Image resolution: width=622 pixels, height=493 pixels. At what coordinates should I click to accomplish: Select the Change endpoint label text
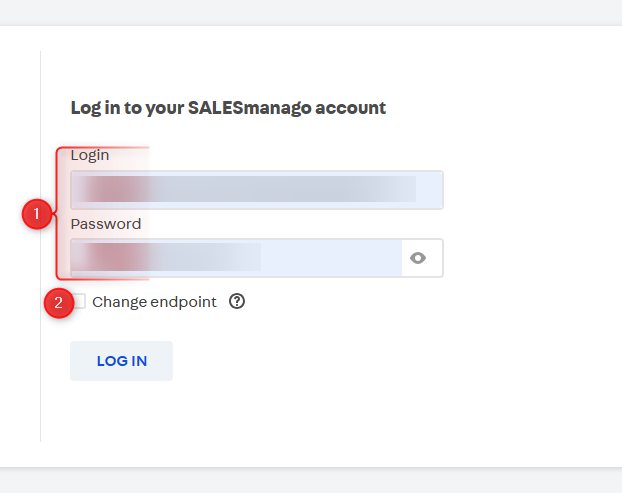(x=154, y=302)
